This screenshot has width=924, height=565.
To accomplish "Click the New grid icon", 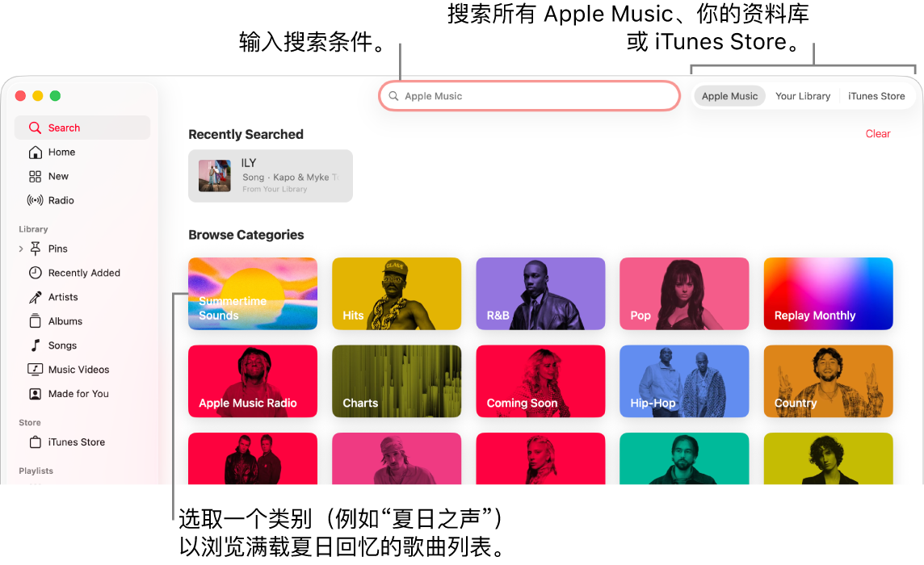I will coord(36,177).
